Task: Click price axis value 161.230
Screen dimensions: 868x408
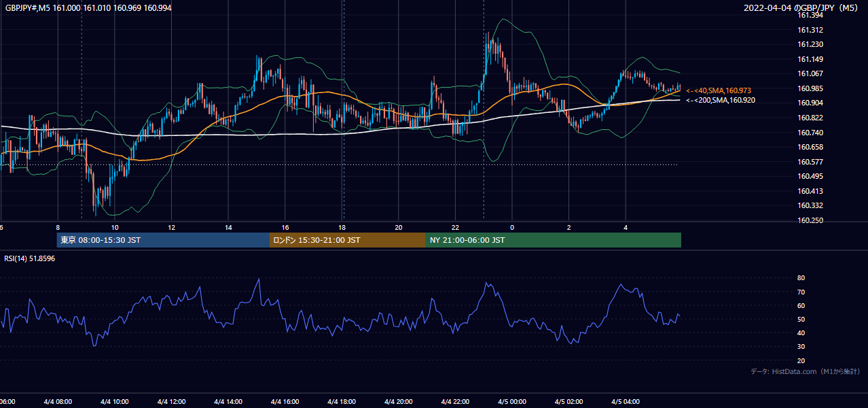Action: pyautogui.click(x=810, y=44)
